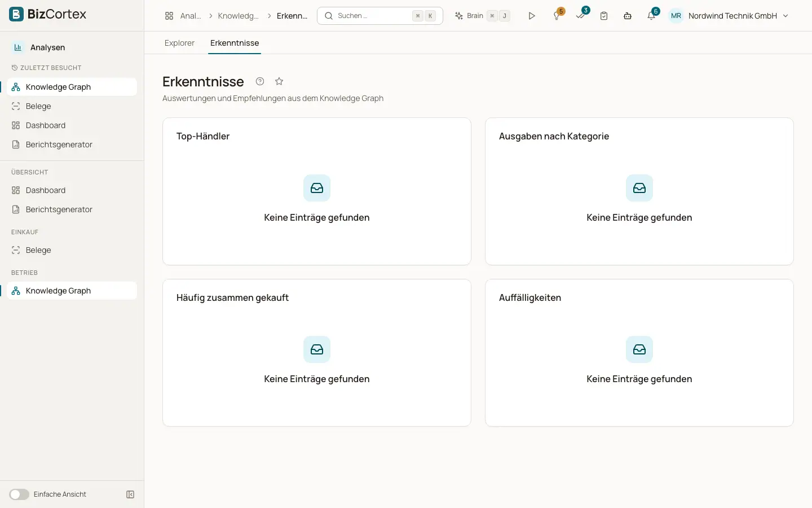Image resolution: width=812 pixels, height=508 pixels.
Task: Click the Erkenn… breadcrumb
Action: pos(292,16)
